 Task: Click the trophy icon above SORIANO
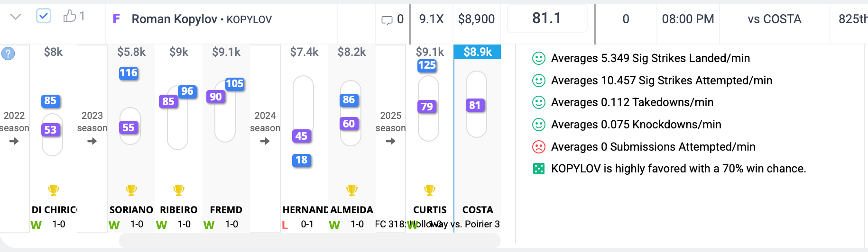(131, 190)
